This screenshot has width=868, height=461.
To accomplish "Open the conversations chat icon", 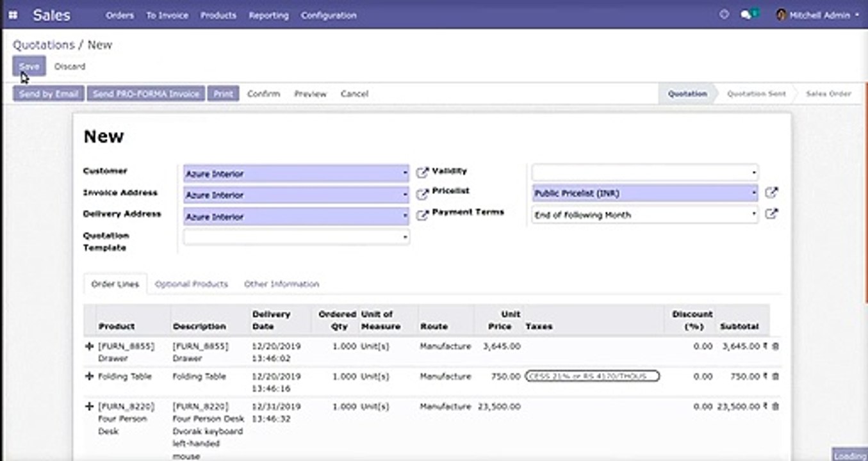I will (x=748, y=14).
